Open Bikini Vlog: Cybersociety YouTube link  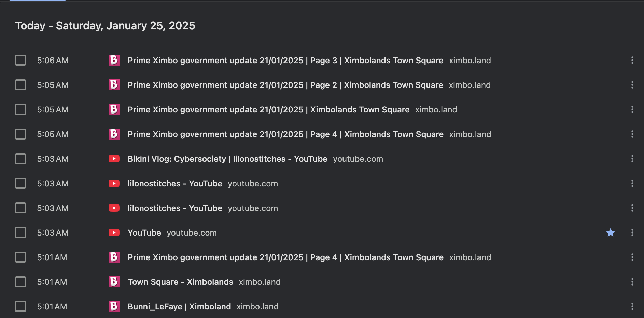tap(227, 159)
